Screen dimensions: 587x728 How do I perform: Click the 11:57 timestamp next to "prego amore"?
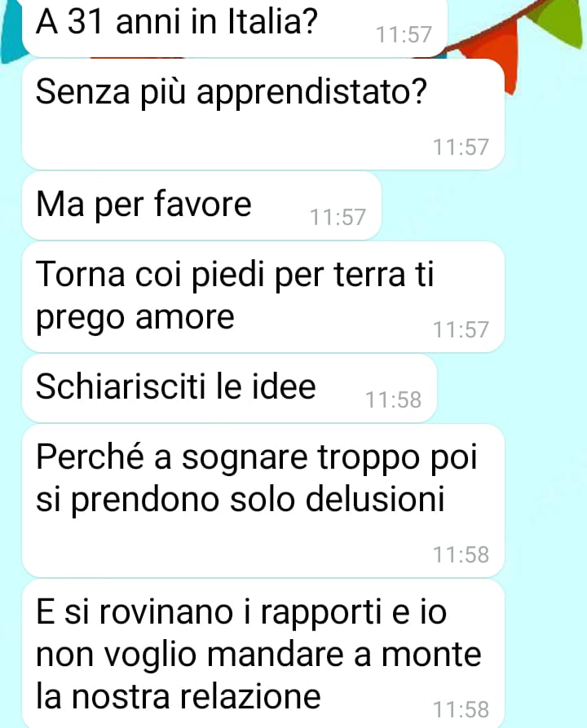461,329
